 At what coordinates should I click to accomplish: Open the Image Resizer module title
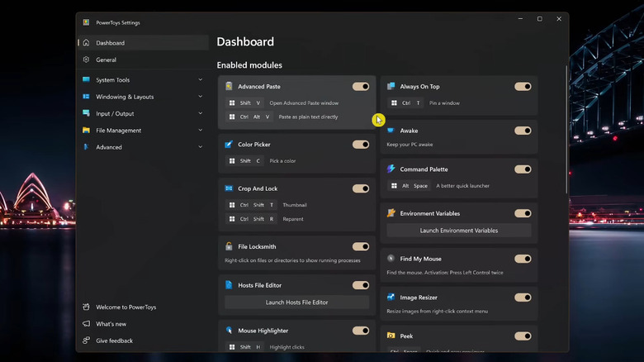pos(419,298)
